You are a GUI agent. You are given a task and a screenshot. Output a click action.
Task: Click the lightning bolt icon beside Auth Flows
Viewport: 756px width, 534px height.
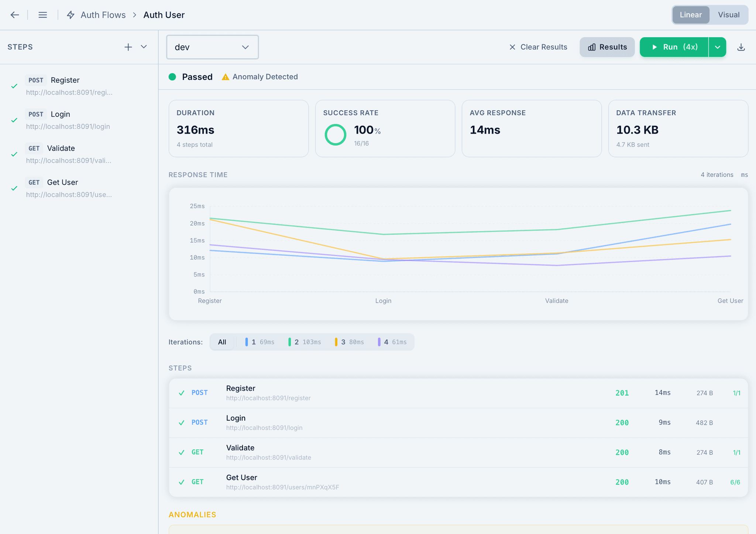click(70, 15)
